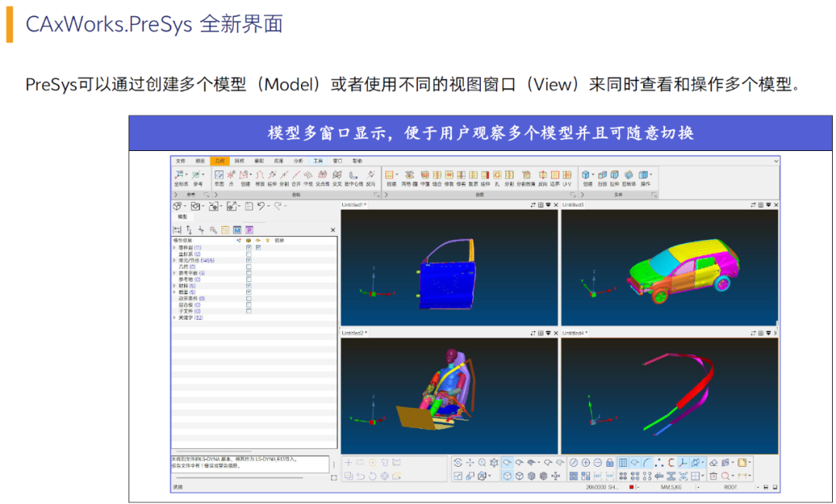Open the 几何 ribbon tab

point(220,160)
